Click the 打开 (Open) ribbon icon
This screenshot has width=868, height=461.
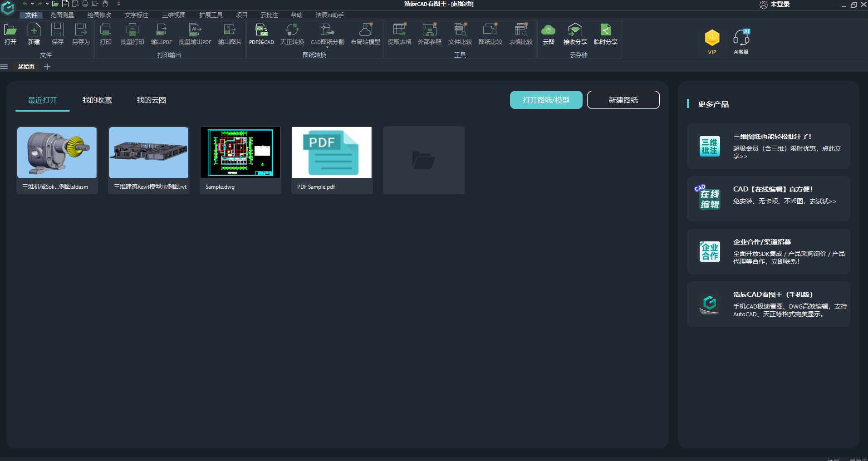tap(10, 34)
